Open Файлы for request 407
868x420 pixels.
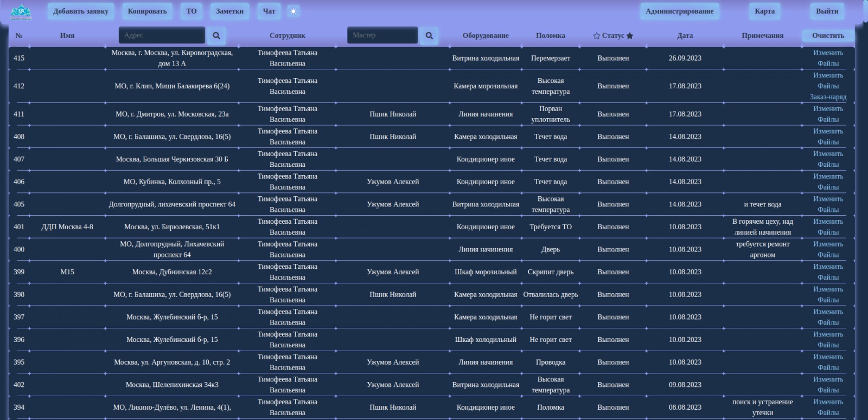click(x=828, y=165)
